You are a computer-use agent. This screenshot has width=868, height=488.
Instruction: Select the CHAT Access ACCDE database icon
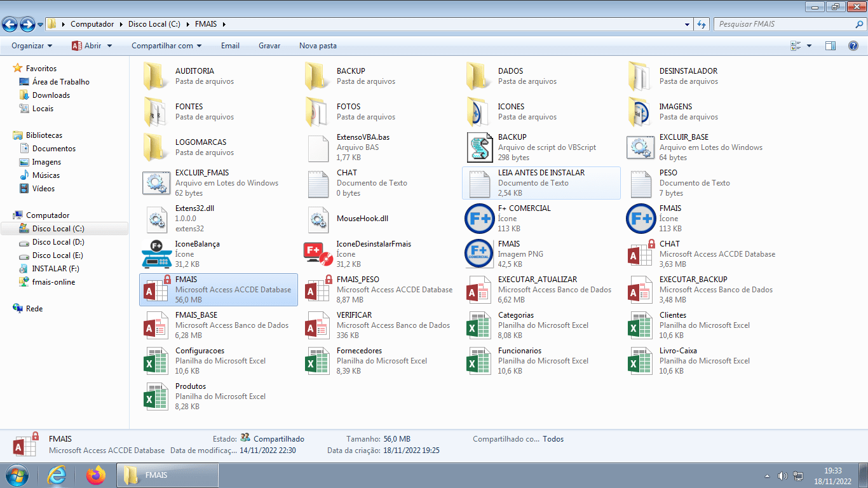(x=641, y=254)
